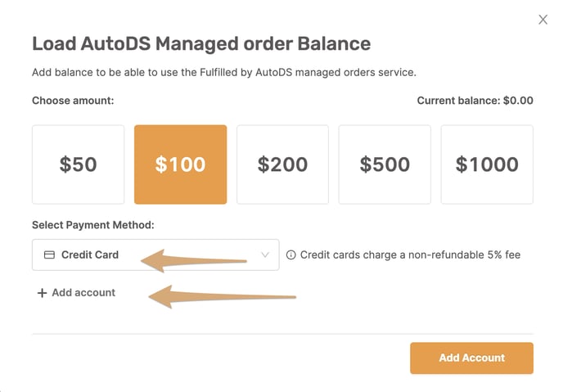
Task: Choose the $1000 amount option
Action: coord(487,164)
